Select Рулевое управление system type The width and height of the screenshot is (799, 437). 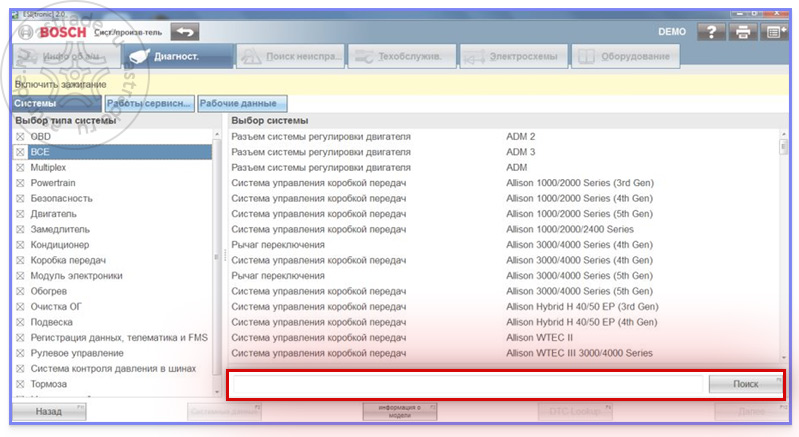click(x=112, y=353)
